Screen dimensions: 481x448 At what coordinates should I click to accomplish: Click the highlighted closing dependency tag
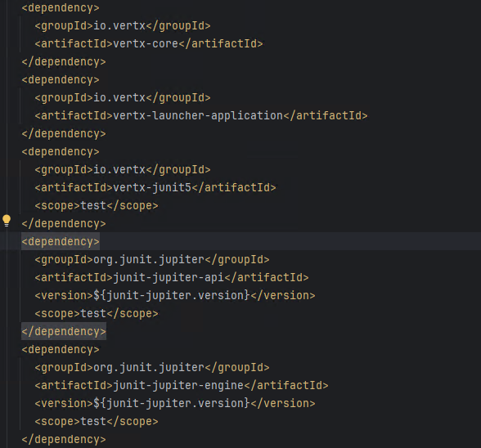coord(64,331)
